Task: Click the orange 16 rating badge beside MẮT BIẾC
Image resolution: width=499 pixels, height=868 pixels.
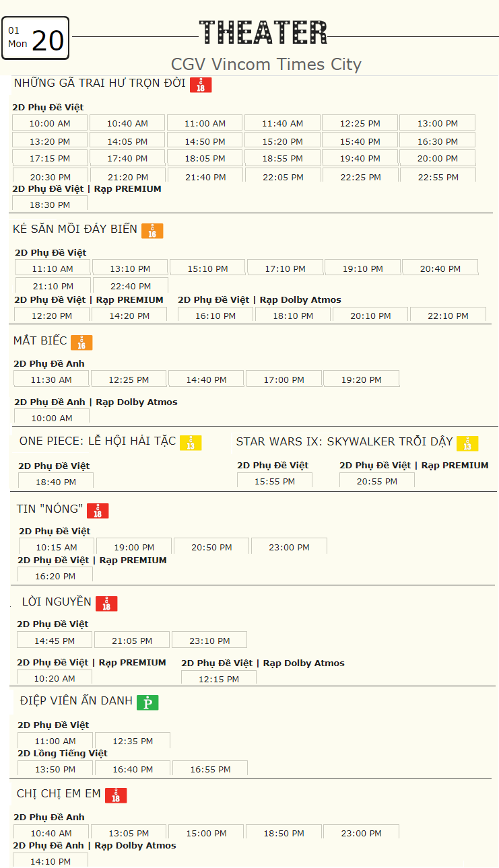Action: click(81, 342)
